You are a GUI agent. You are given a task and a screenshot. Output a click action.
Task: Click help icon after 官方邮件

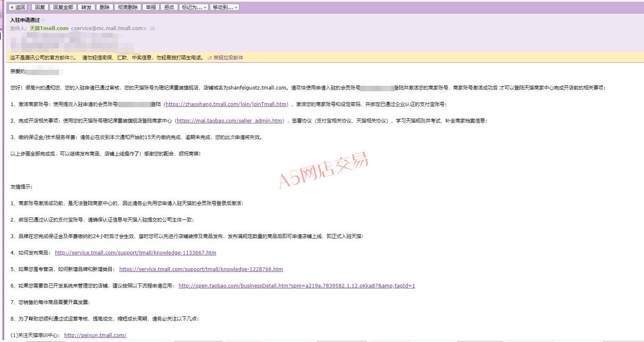tap(72, 58)
